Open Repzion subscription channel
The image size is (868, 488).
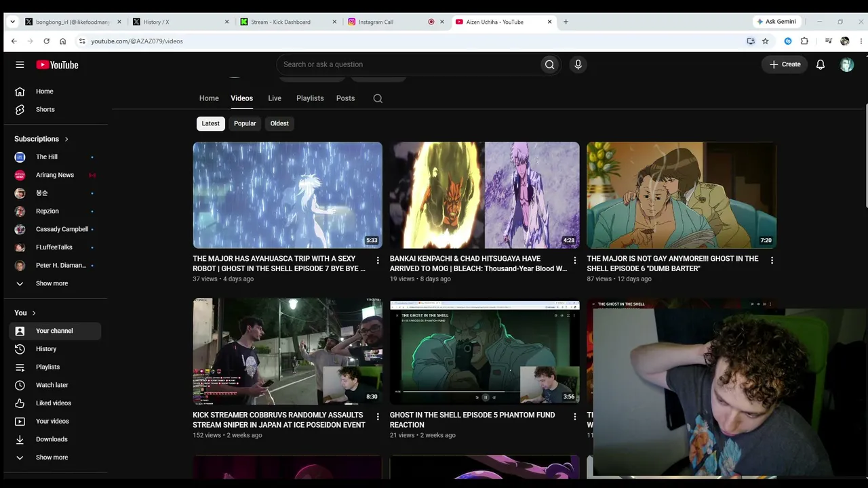(x=56, y=211)
